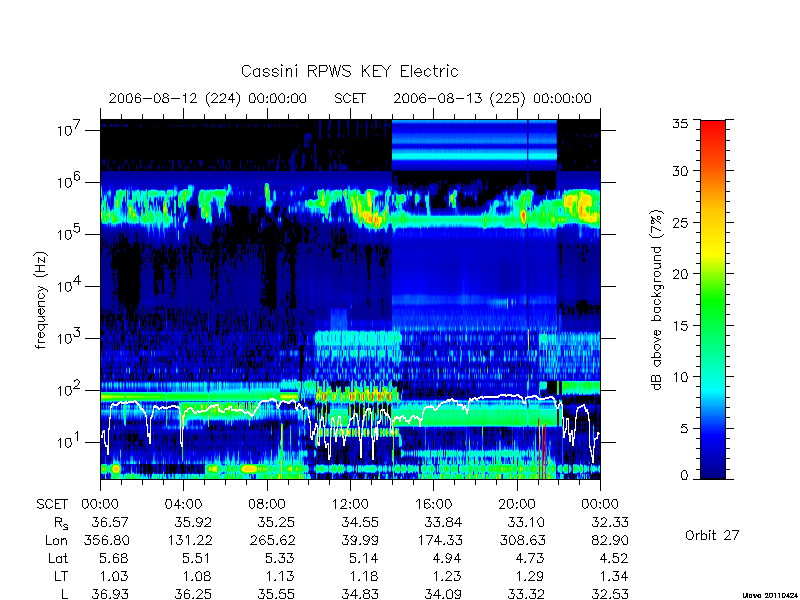Click the LT value 1.03

114,576
